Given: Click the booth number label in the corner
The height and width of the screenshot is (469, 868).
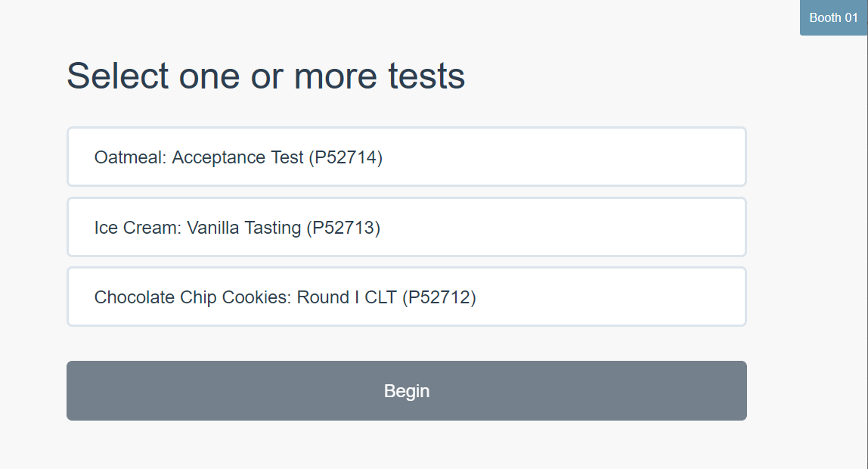Looking at the screenshot, I should click(833, 18).
